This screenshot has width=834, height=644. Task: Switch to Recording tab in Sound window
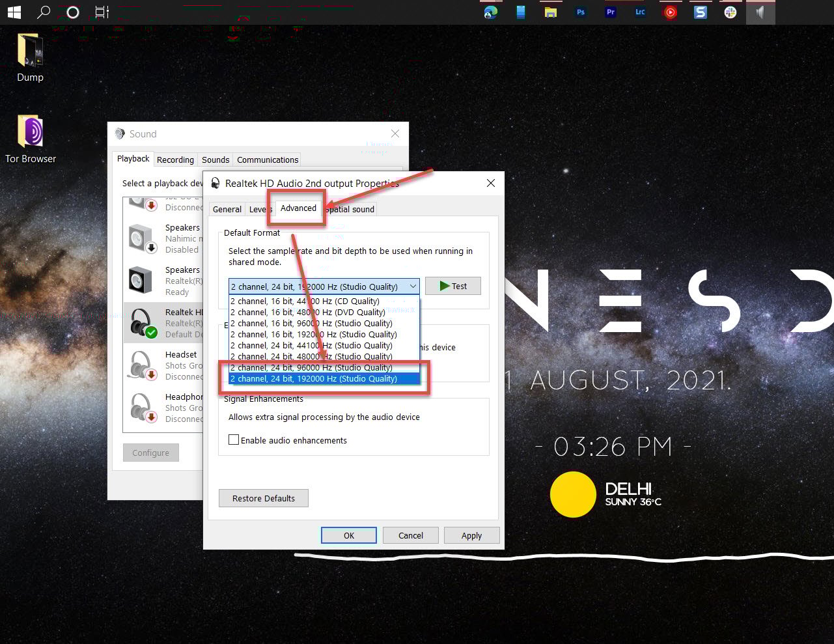175,160
